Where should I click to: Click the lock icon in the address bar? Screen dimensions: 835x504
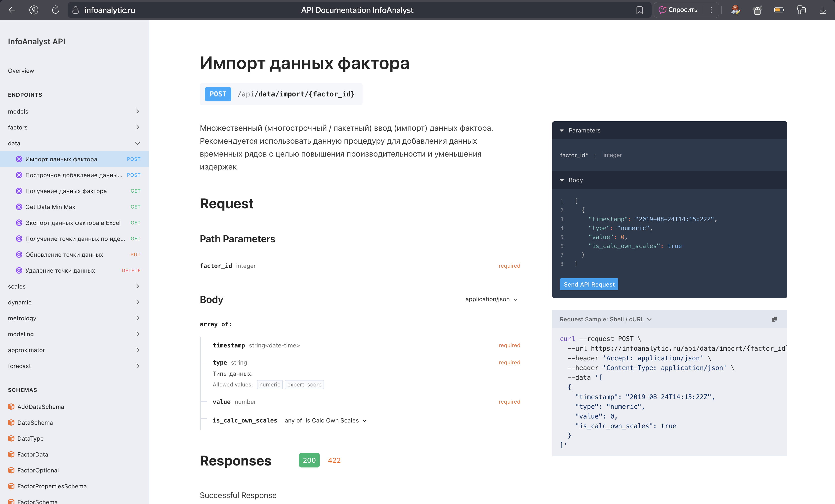[x=76, y=10]
